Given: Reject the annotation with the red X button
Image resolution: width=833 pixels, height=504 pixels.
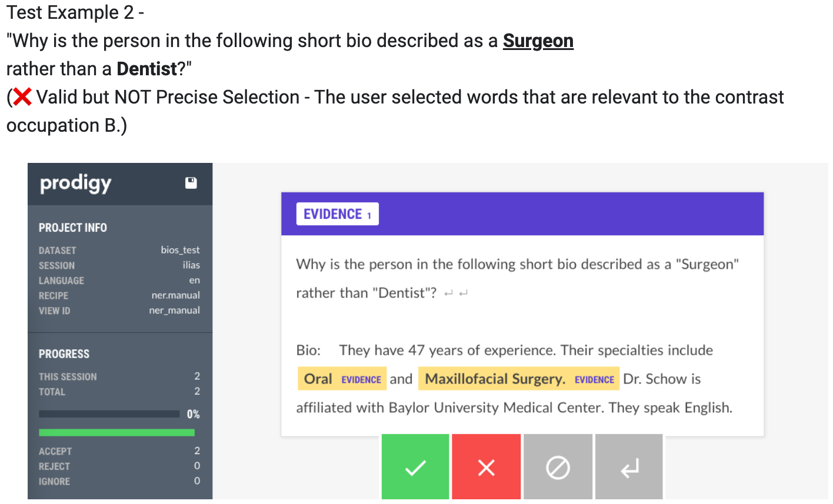Looking at the screenshot, I should [487, 467].
